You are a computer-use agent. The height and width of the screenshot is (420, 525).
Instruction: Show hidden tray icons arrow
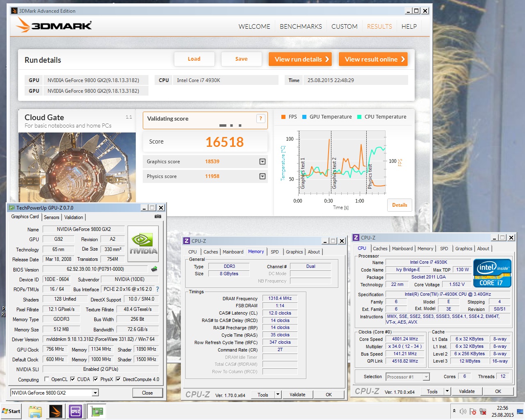tap(454, 411)
